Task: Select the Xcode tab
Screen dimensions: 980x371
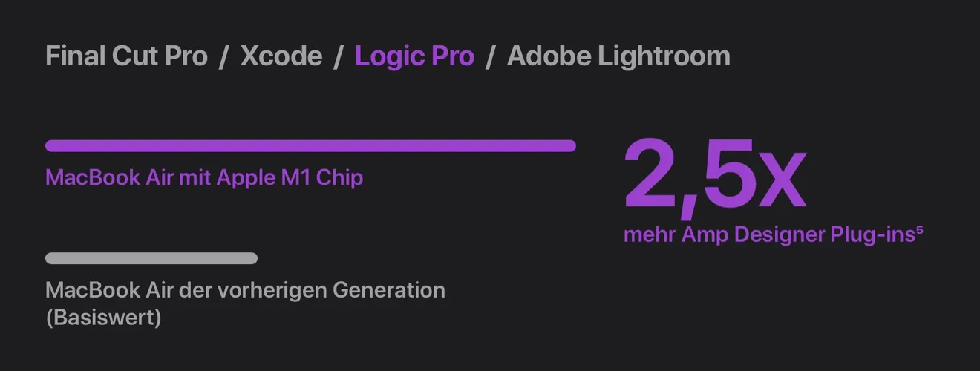Action: (281, 56)
